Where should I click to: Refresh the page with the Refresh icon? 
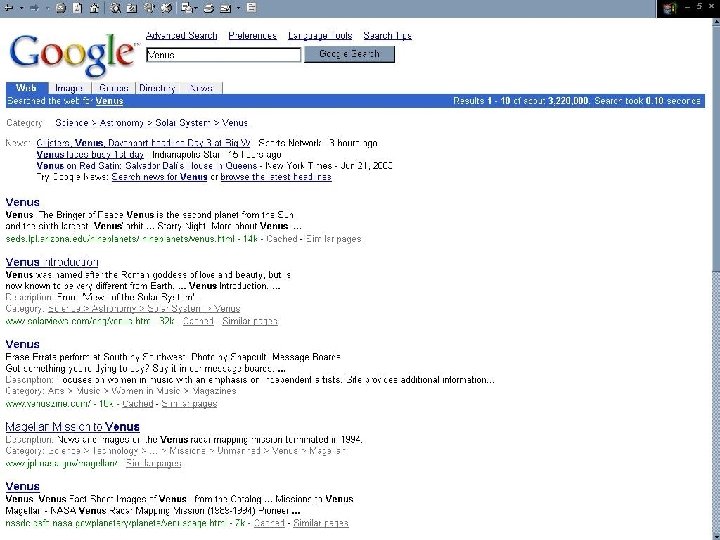(x=78, y=7)
